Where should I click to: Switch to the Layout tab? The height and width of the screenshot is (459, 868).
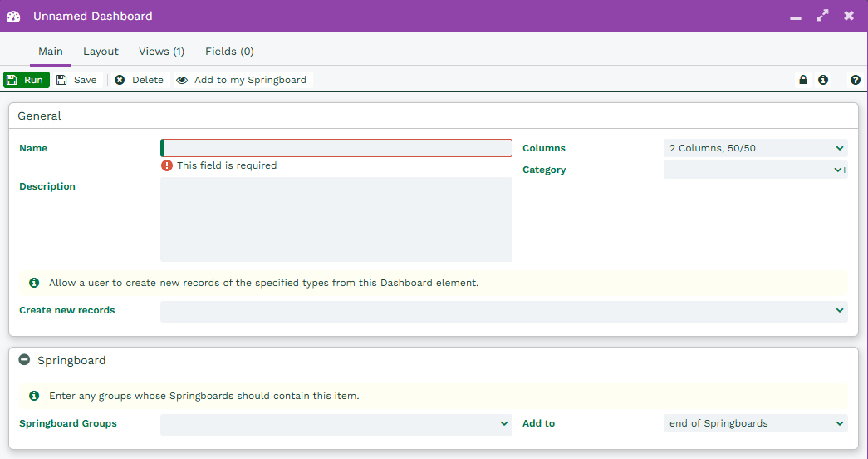tap(101, 52)
